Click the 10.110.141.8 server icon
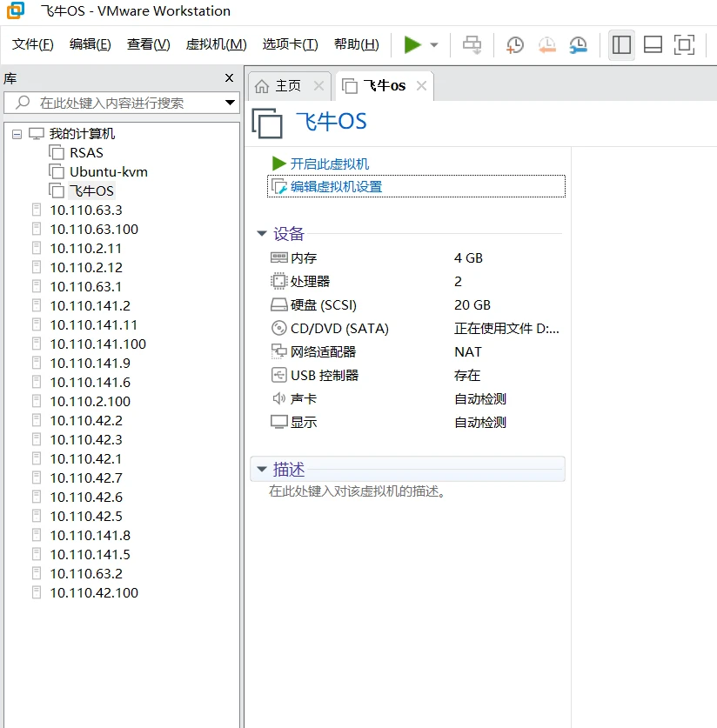This screenshot has height=728, width=717. [37, 535]
